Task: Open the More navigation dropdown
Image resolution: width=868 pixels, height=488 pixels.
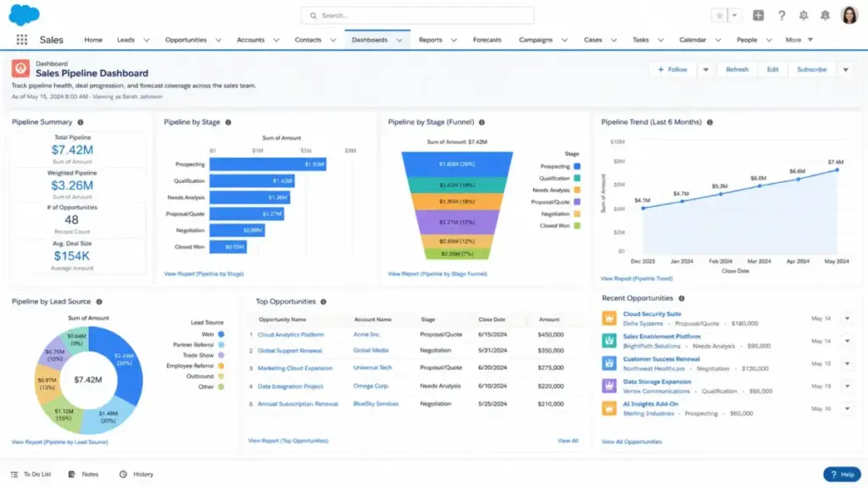Action: 798,40
